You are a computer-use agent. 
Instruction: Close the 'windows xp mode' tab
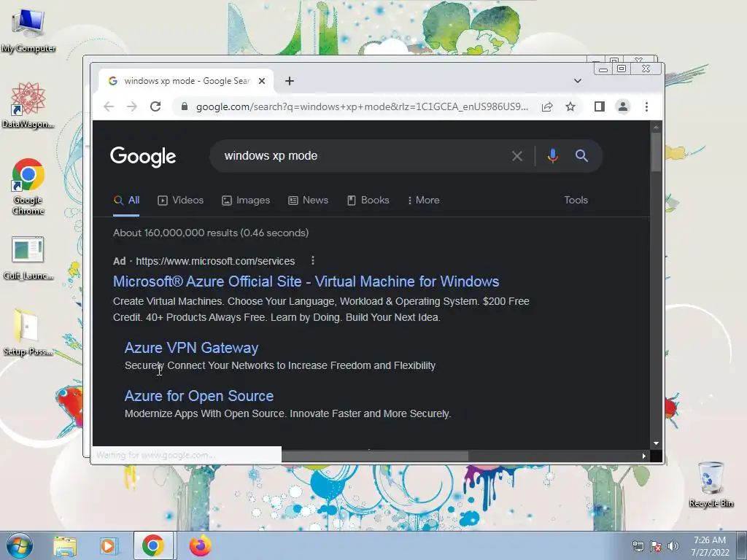(262, 81)
